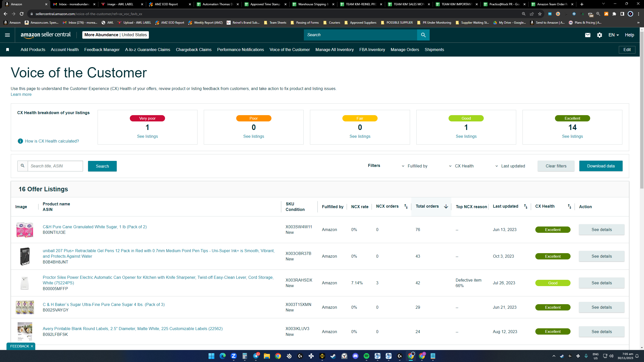644x362 pixels.
Task: Click the zoom magnifier icon in the address bar
Action: [524, 14]
